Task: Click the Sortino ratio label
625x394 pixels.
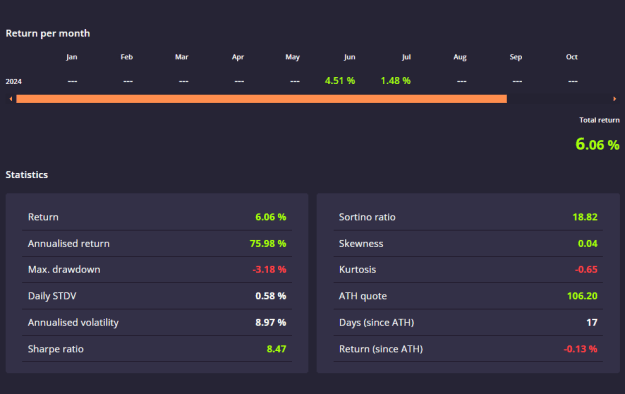Action: 367,217
